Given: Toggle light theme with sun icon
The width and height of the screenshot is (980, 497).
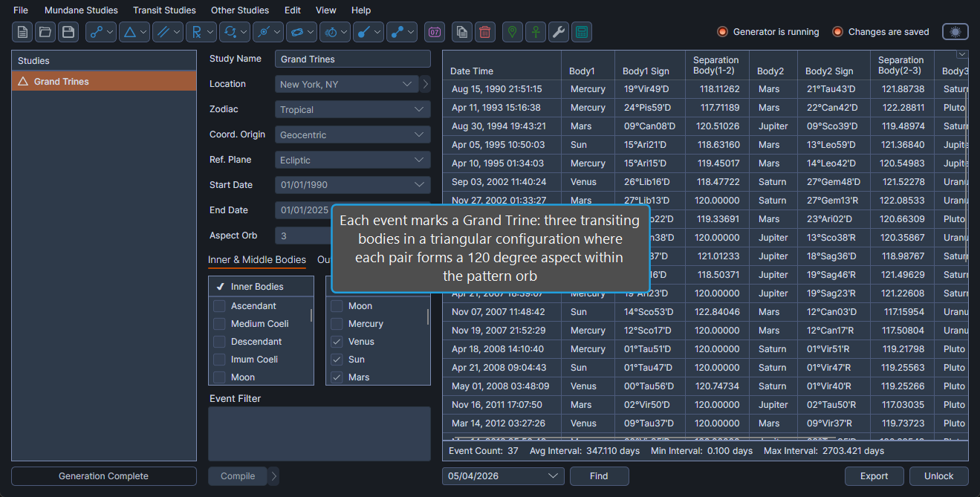Looking at the screenshot, I should [x=955, y=32].
